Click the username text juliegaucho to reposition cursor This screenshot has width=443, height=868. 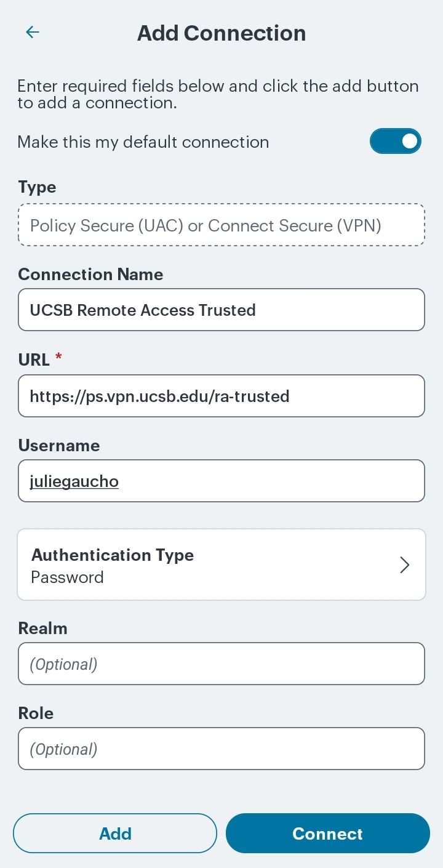pyautogui.click(x=74, y=481)
